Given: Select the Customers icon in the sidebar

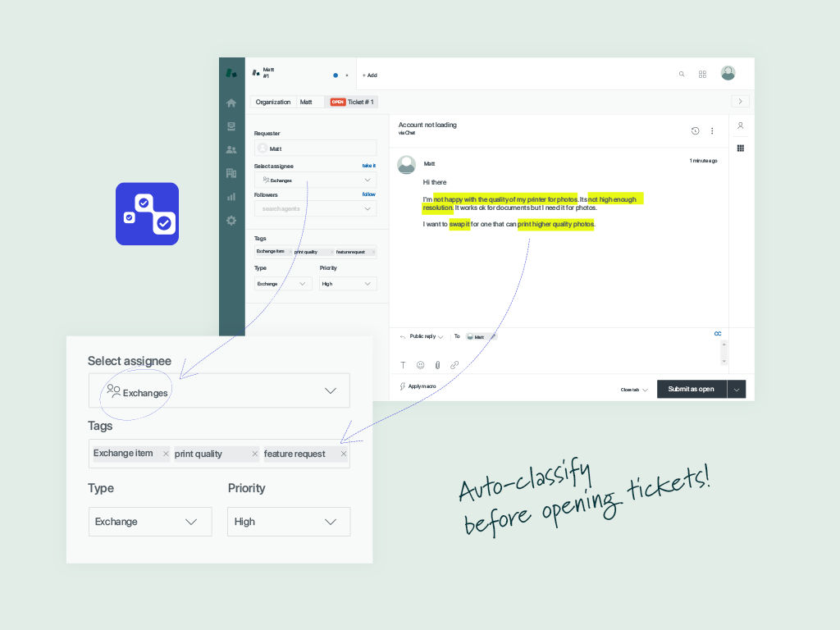Looking at the screenshot, I should (x=231, y=149).
